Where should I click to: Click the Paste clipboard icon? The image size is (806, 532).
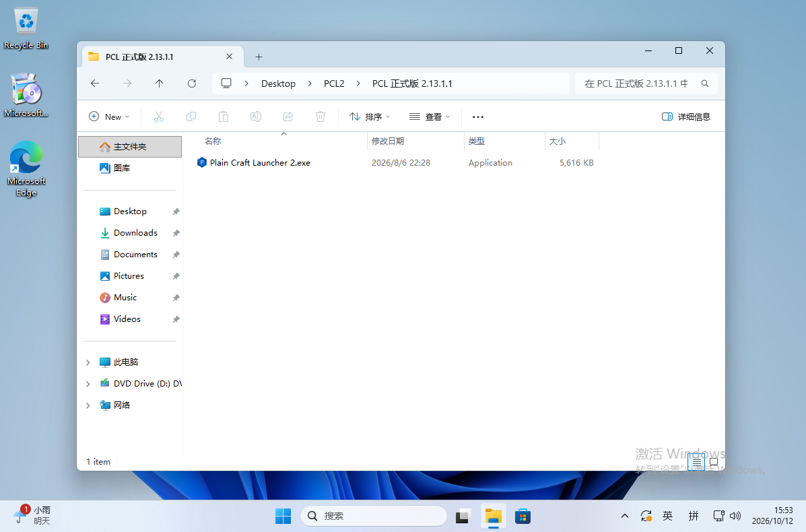coord(224,117)
